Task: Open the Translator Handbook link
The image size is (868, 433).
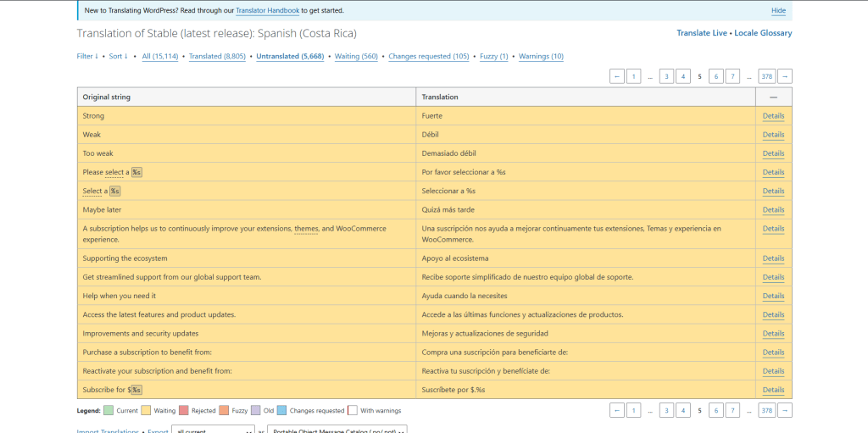Action: [267, 10]
